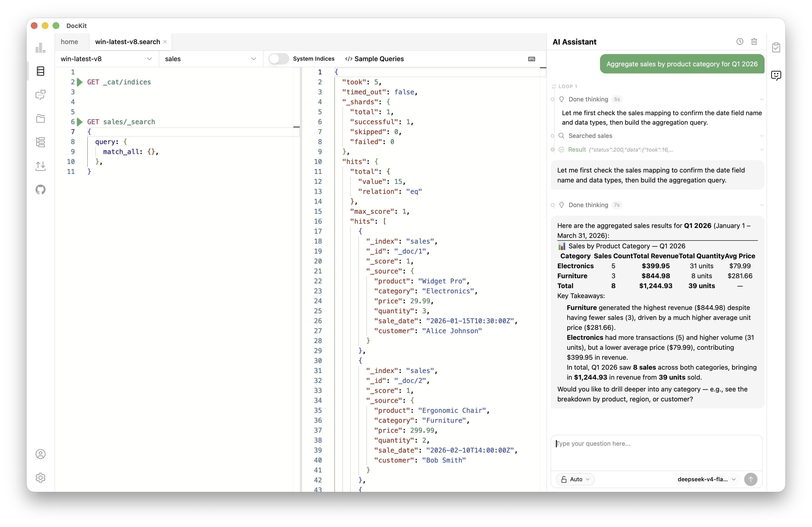Click the Avg Price column header
This screenshot has width=812, height=527.
(x=740, y=256)
